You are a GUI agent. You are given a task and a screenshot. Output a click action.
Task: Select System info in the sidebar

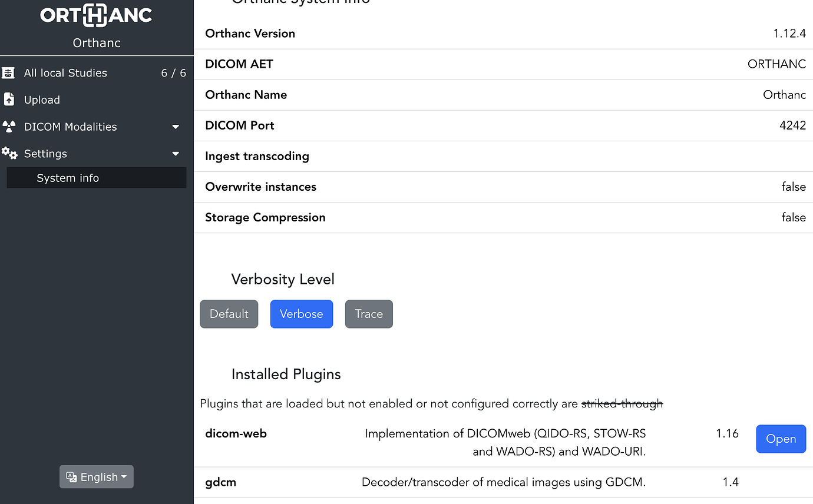point(67,177)
